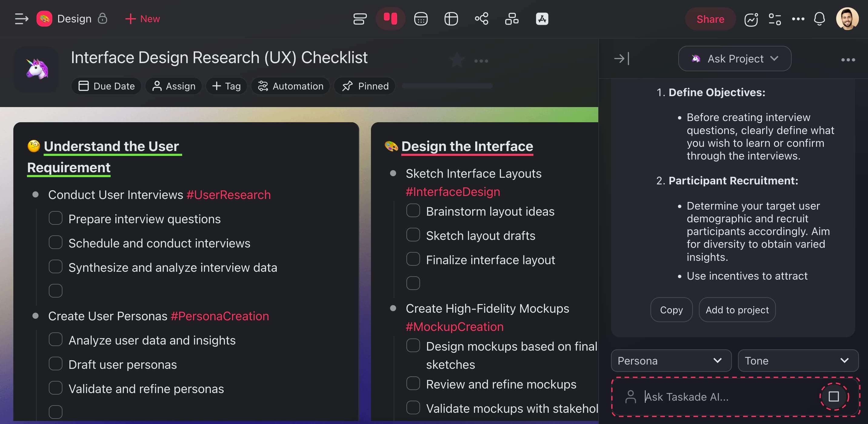
Task: Open the Ask Project selector
Action: (x=734, y=59)
